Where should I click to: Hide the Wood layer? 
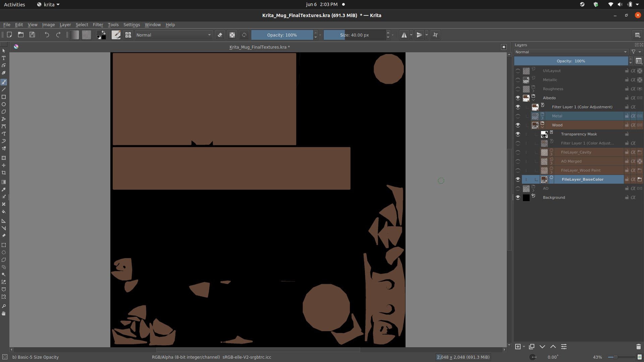(518, 125)
